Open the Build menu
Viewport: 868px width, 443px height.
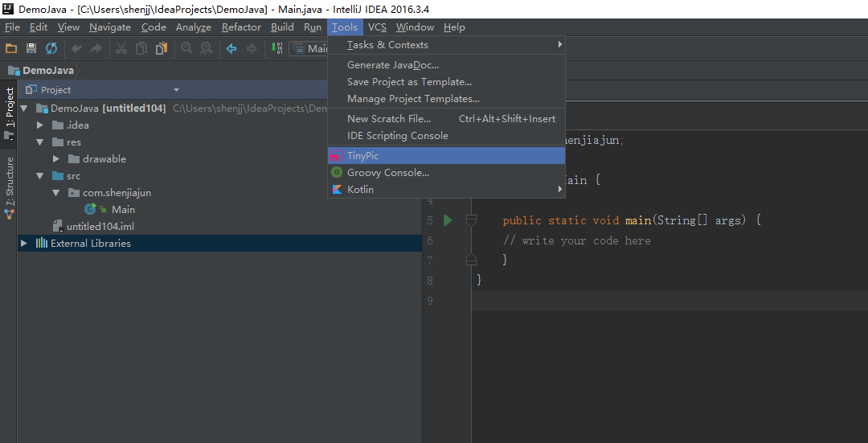[282, 27]
